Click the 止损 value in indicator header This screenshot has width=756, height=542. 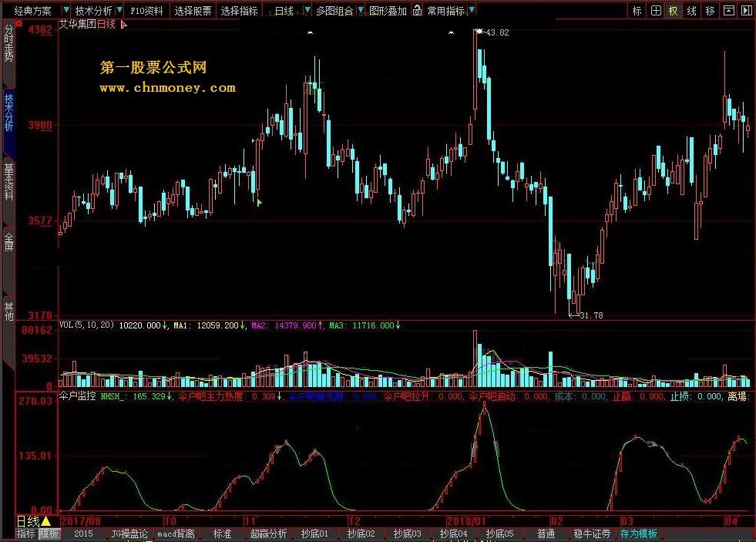tap(696, 396)
